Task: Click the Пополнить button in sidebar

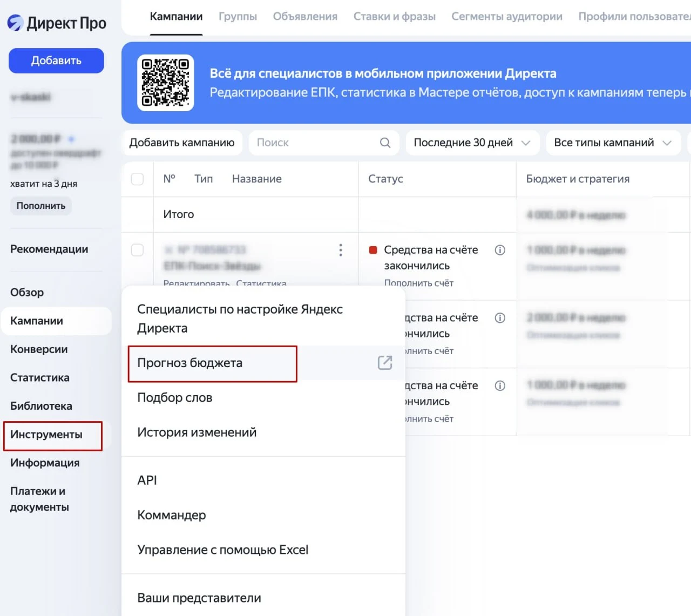Action: pyautogui.click(x=41, y=206)
